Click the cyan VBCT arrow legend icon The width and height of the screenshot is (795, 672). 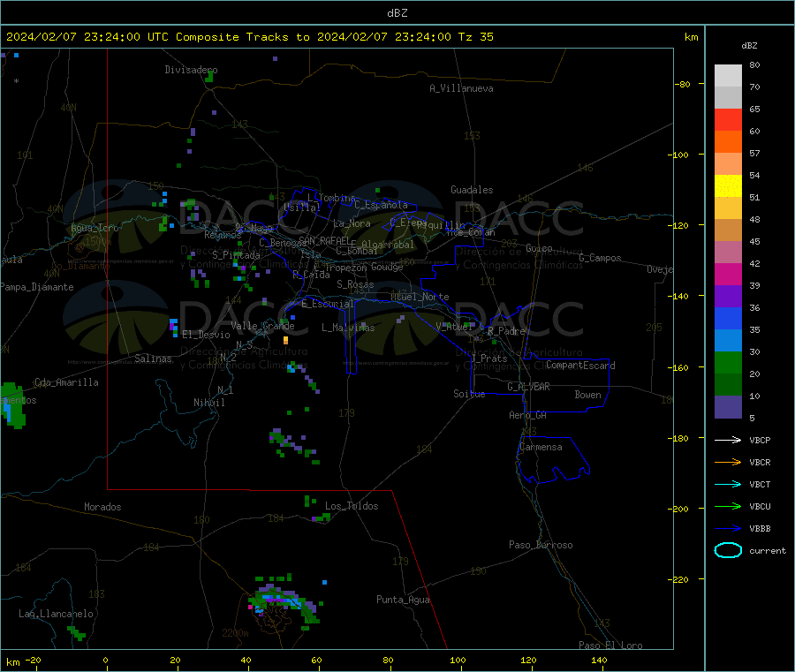(728, 484)
